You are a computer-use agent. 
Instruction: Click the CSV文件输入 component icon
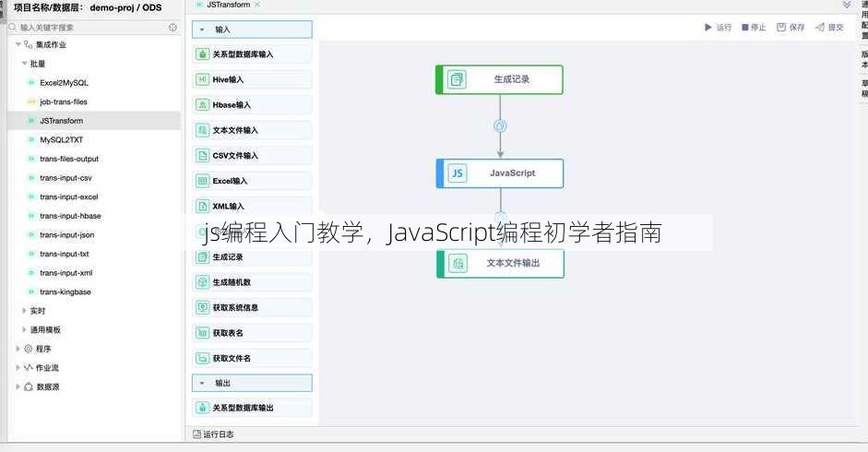[x=203, y=156]
